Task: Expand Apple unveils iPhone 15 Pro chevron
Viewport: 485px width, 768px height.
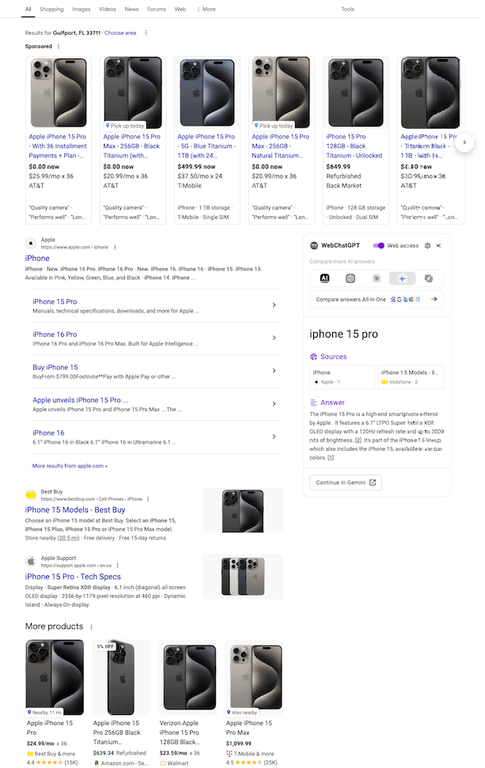Action: [x=274, y=404]
